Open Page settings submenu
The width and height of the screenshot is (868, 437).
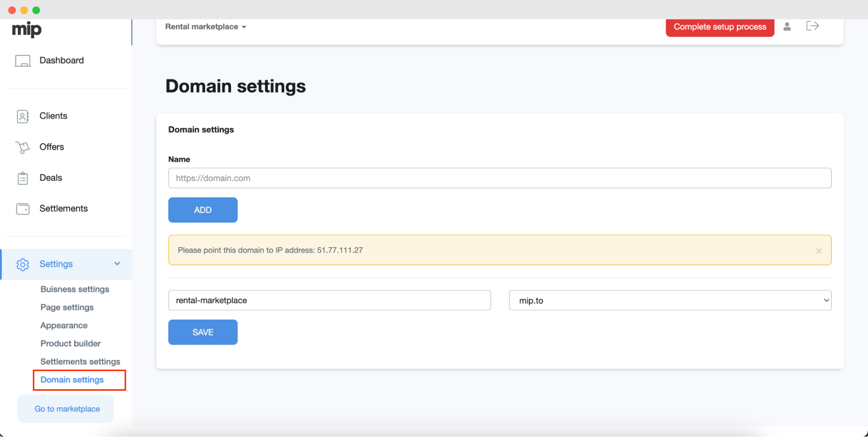pos(67,308)
